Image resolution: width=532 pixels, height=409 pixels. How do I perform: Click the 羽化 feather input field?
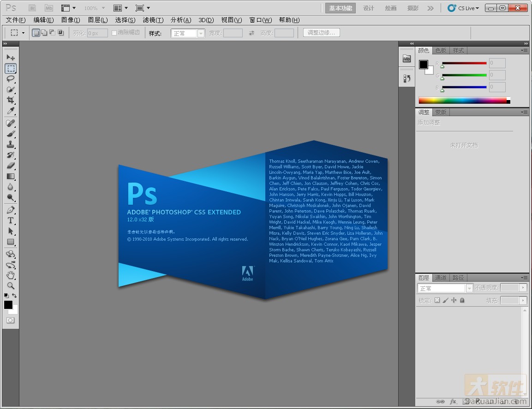pos(97,32)
